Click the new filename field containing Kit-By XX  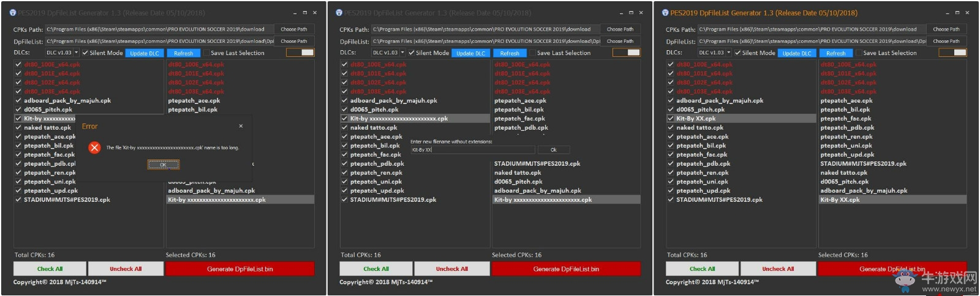coord(472,150)
